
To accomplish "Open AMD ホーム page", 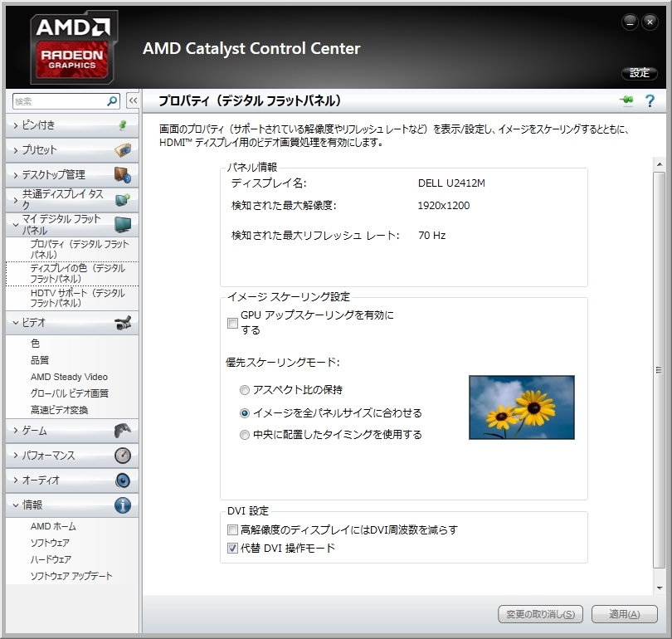I will 53,526.
